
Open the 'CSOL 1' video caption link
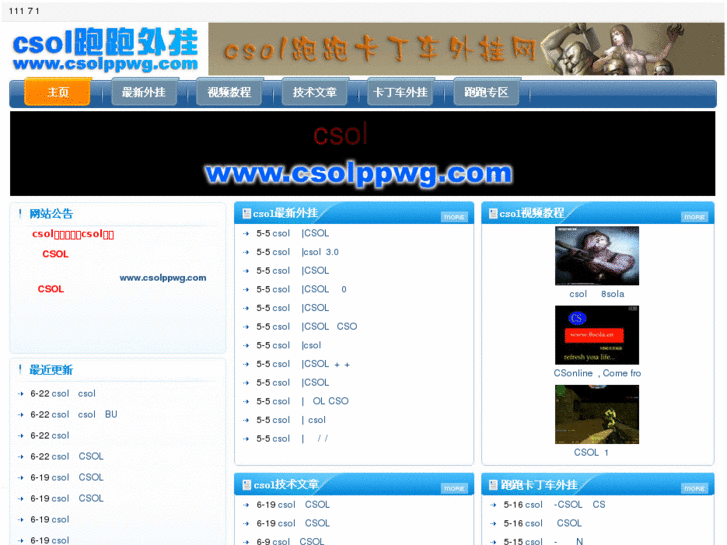[x=591, y=453]
